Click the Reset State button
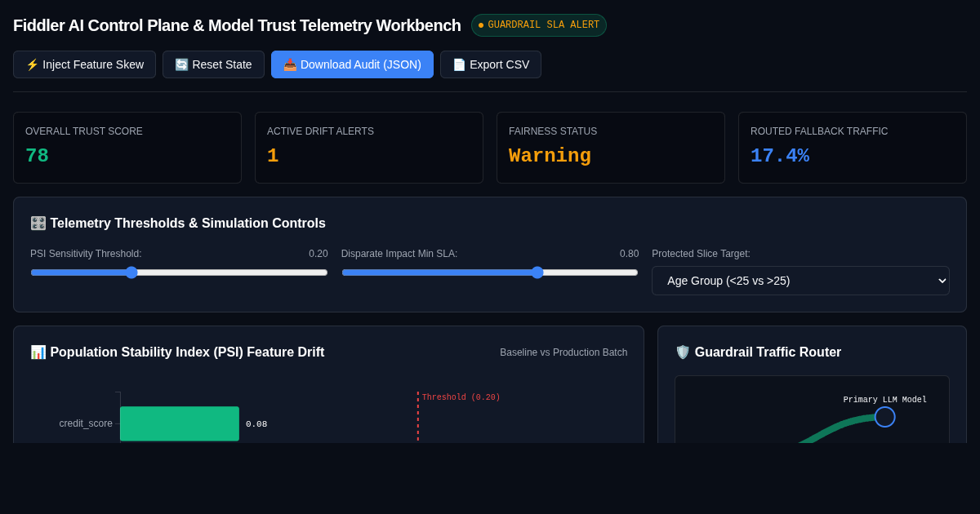Image resolution: width=980 pixels, height=514 pixels. (213, 64)
